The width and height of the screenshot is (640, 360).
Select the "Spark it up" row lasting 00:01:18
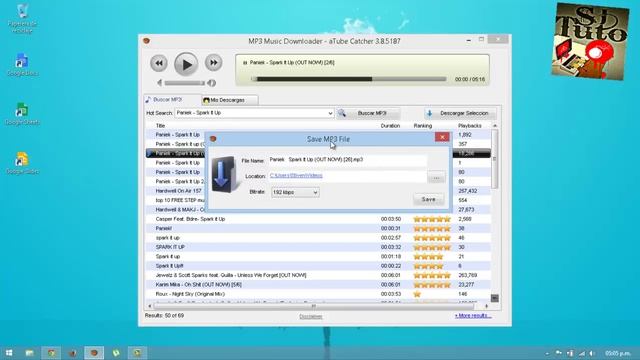318,257
